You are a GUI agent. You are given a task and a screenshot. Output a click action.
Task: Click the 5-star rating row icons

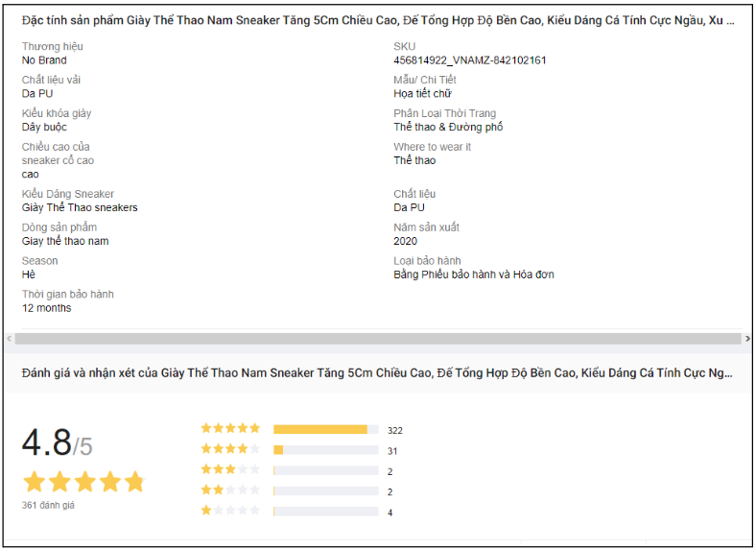pyautogui.click(x=230, y=429)
